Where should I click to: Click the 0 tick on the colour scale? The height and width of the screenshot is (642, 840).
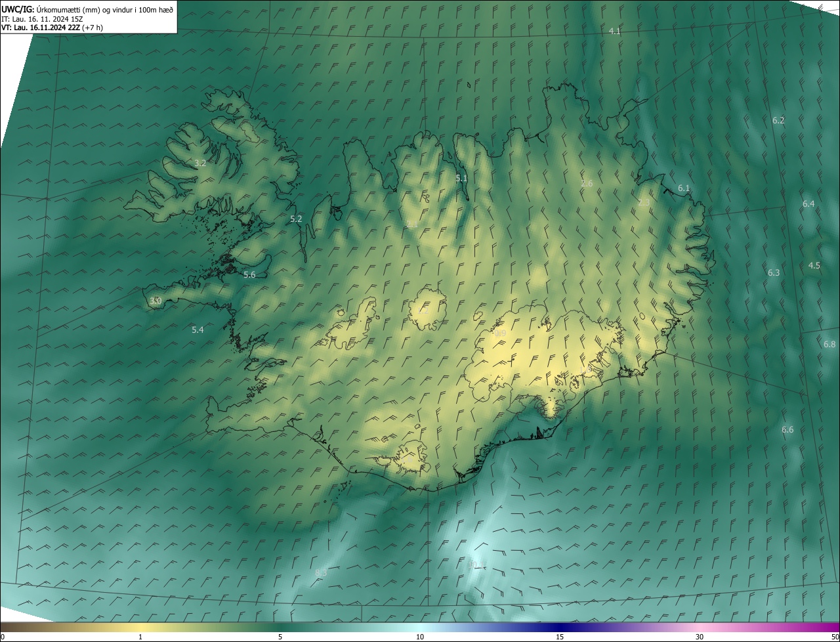pyautogui.click(x=2, y=637)
